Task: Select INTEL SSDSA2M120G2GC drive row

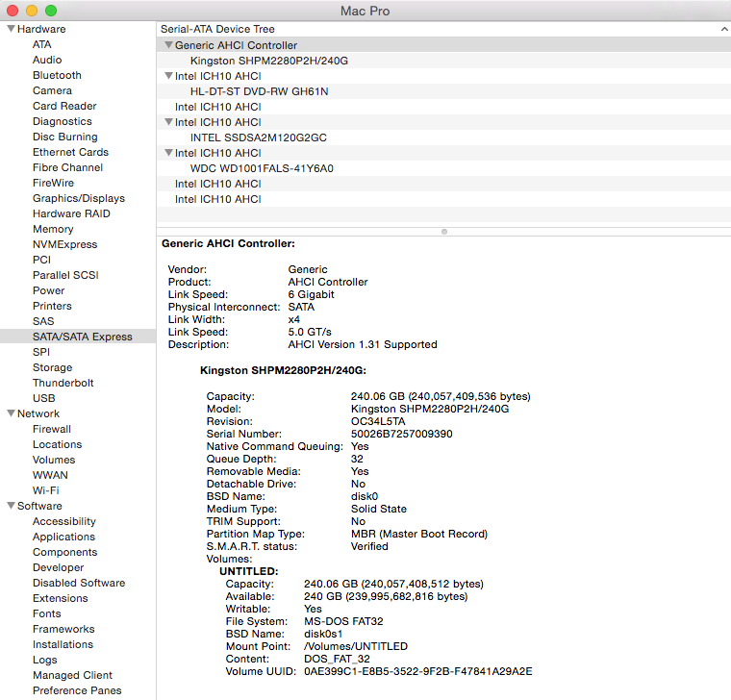Action: click(x=443, y=137)
